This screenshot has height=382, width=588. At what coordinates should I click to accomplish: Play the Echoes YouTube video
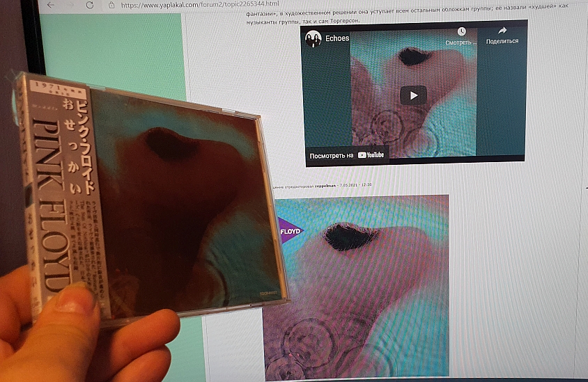(413, 95)
